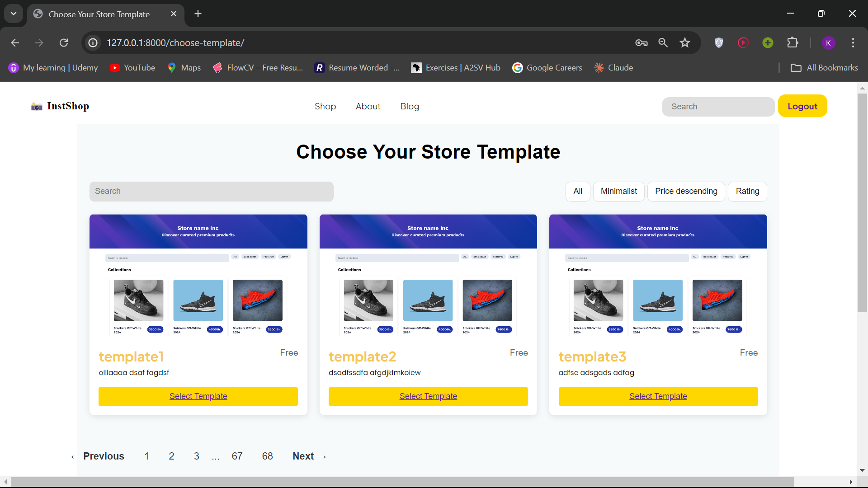The height and width of the screenshot is (488, 868).
Task: Click the Shop menu item
Action: point(325,106)
